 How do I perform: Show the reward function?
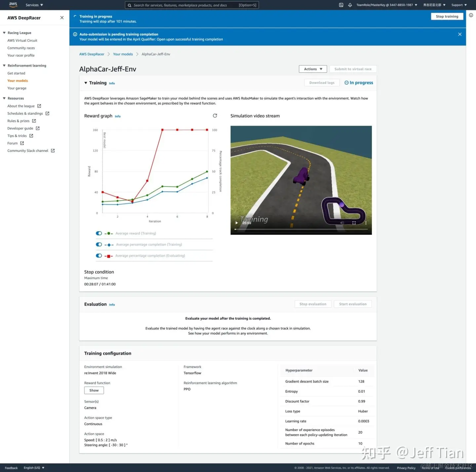(94, 391)
